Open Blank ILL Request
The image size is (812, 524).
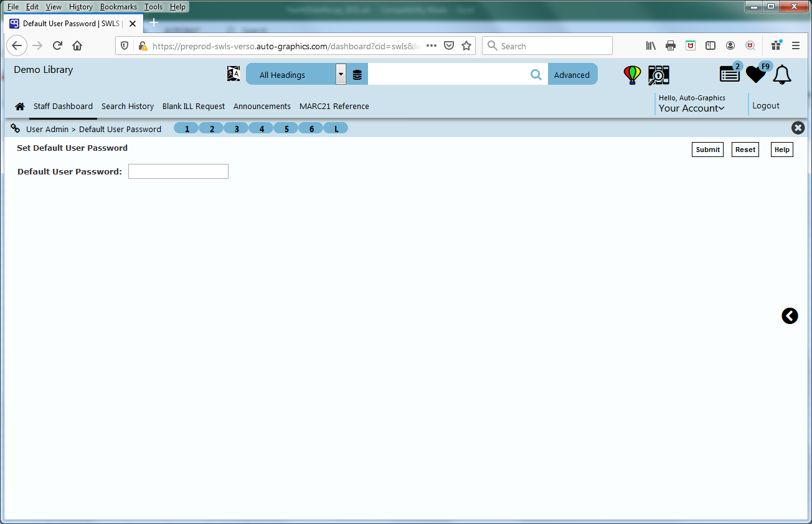194,107
